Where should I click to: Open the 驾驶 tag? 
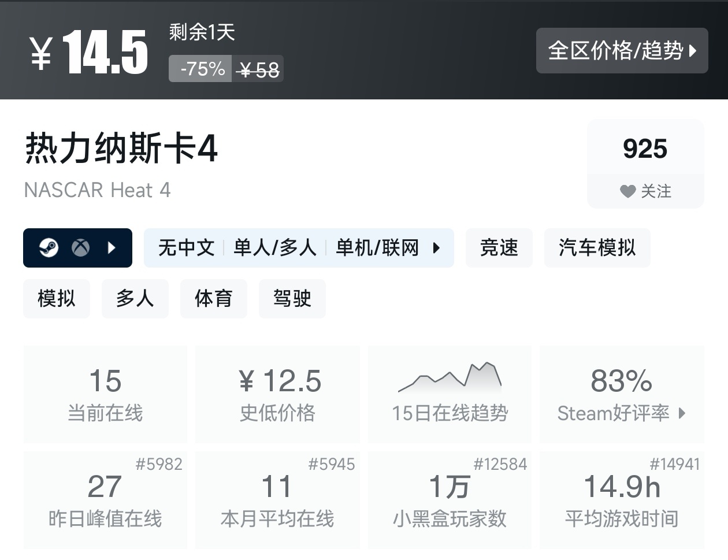point(292,299)
